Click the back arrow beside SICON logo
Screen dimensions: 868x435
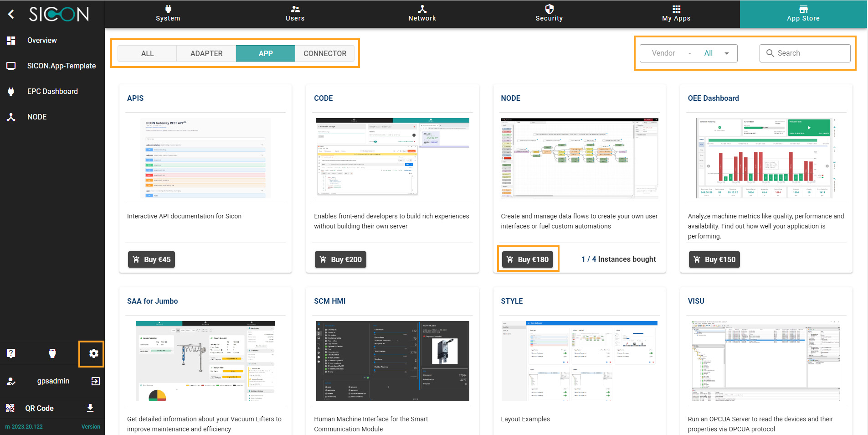click(11, 15)
